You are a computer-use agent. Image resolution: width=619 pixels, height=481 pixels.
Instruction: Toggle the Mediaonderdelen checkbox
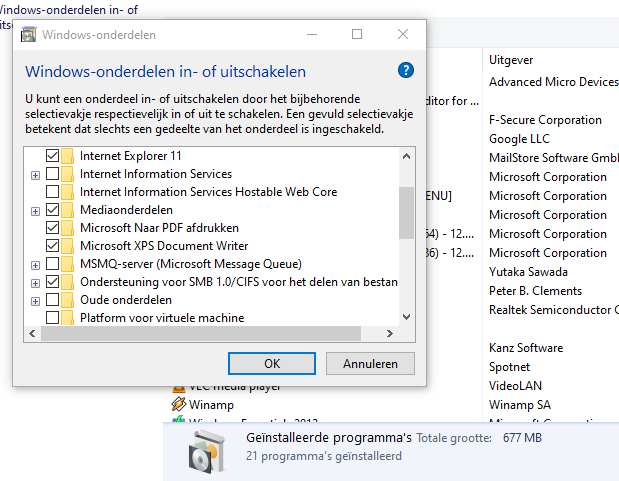(53, 210)
